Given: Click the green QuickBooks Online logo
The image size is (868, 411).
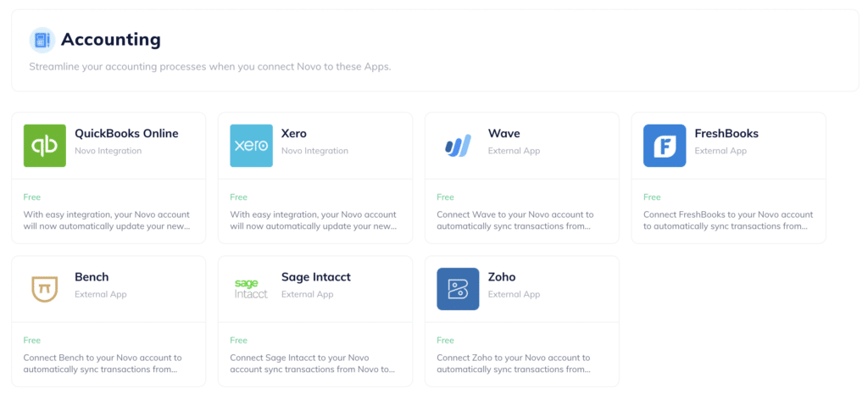Looking at the screenshot, I should (45, 146).
